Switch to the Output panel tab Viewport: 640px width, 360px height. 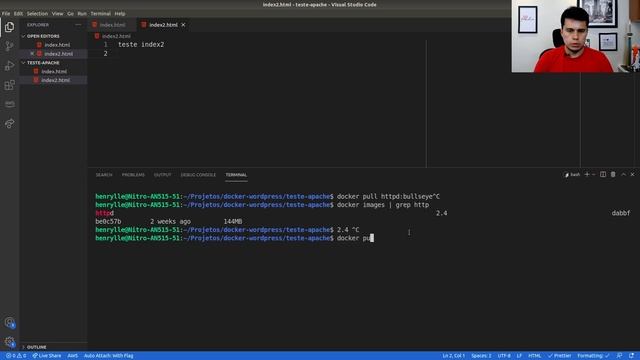pyautogui.click(x=162, y=175)
